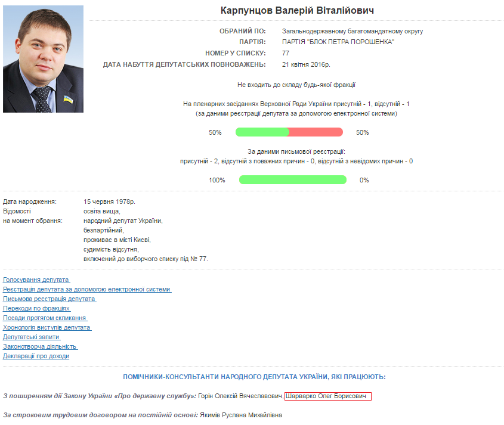The image size is (504, 425).
Task: Click the Декларації про доходи link
Action: tap(36, 356)
